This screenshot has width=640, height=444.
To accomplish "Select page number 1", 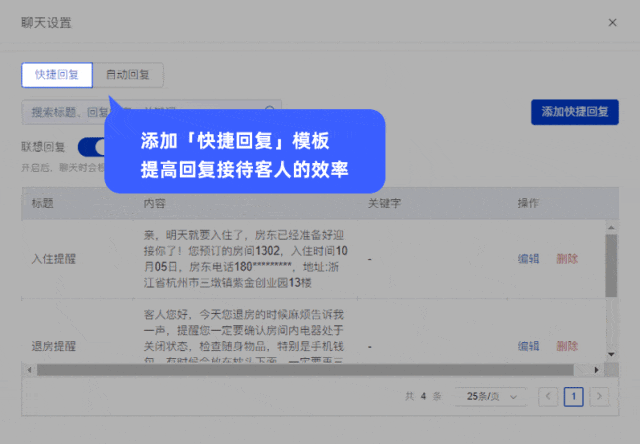I will [x=573, y=396].
